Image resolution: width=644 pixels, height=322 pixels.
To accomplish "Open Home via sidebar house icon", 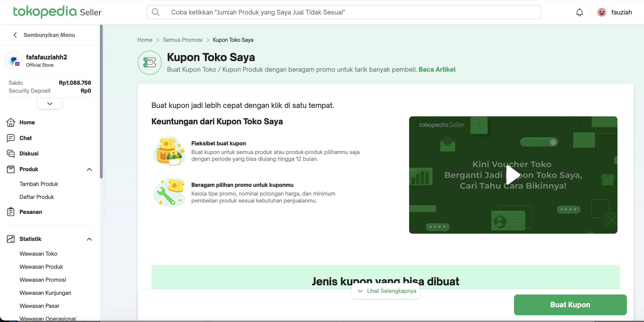I will pyautogui.click(x=11, y=122).
